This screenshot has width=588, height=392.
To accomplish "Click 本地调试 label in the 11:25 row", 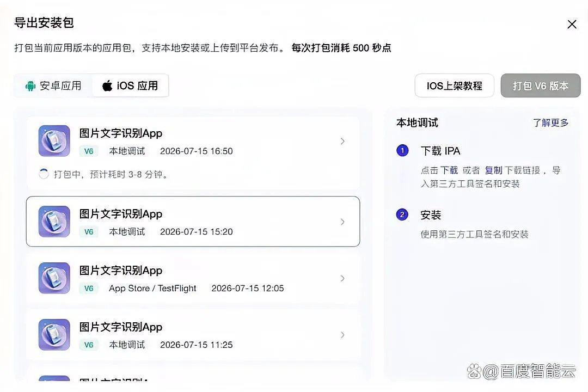I will click(127, 345).
